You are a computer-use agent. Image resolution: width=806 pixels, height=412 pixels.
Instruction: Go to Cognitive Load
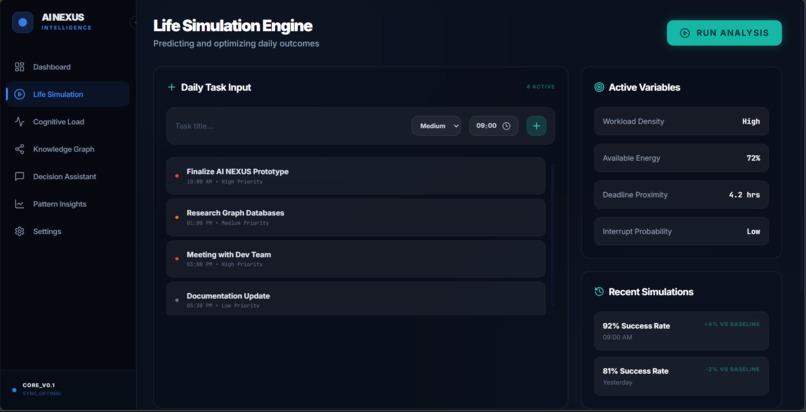pyautogui.click(x=68, y=122)
